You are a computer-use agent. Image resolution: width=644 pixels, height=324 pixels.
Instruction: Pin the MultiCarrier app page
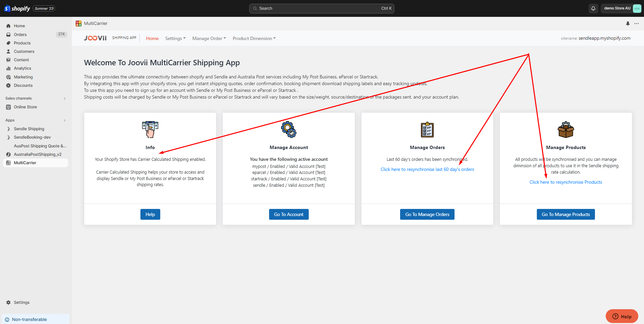click(628, 23)
